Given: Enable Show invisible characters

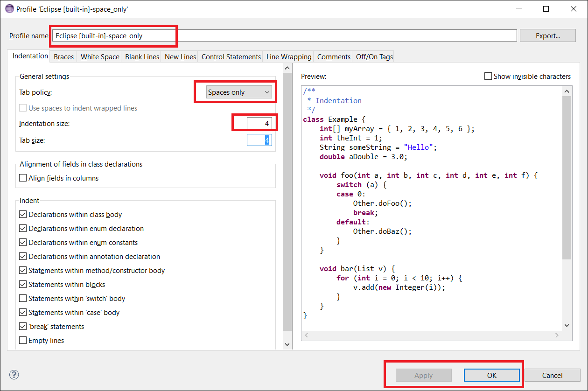Looking at the screenshot, I should click(488, 76).
